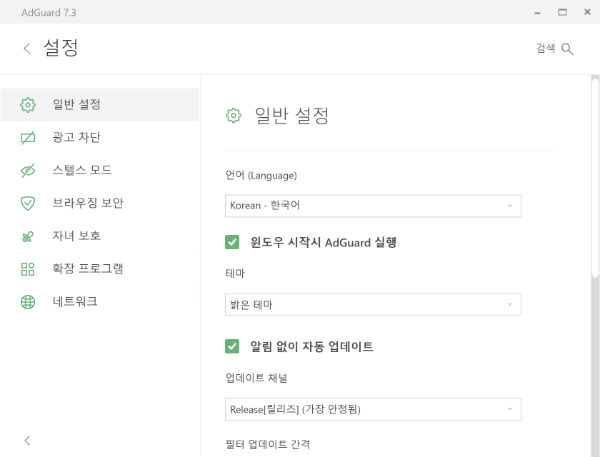Collapse sidebar with bottom-left chevron

pos(27,441)
